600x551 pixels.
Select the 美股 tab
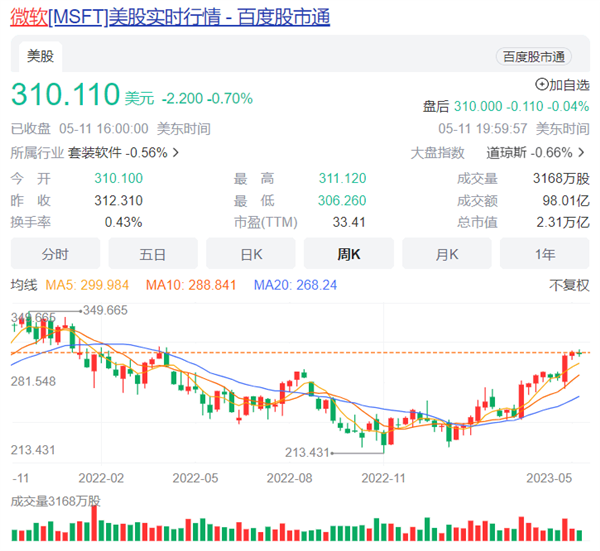pos(40,56)
